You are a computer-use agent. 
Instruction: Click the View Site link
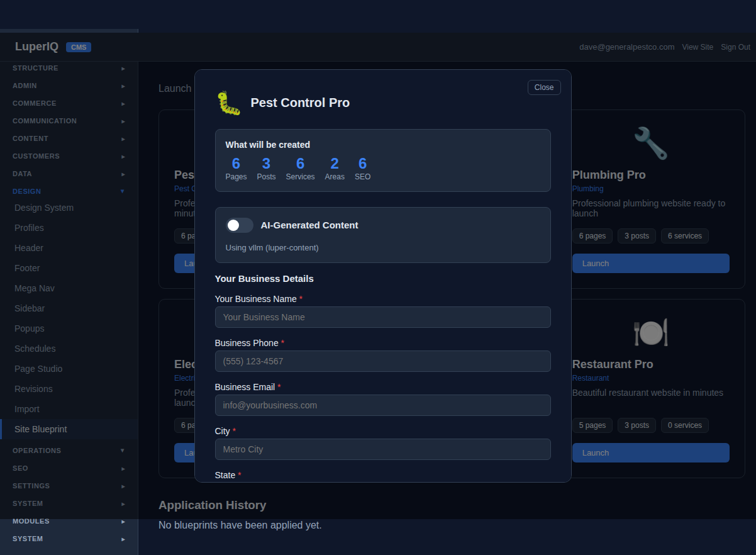point(698,47)
